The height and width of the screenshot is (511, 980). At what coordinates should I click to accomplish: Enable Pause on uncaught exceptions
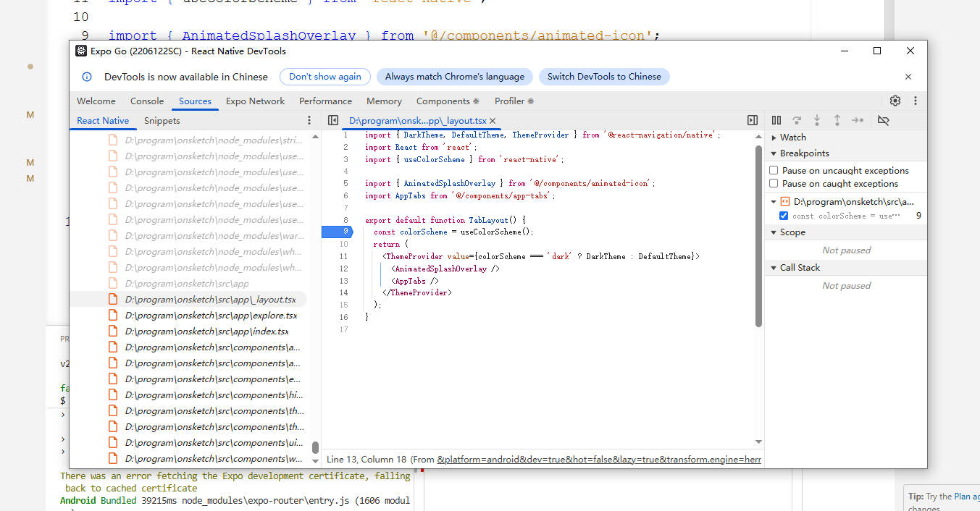(774, 170)
